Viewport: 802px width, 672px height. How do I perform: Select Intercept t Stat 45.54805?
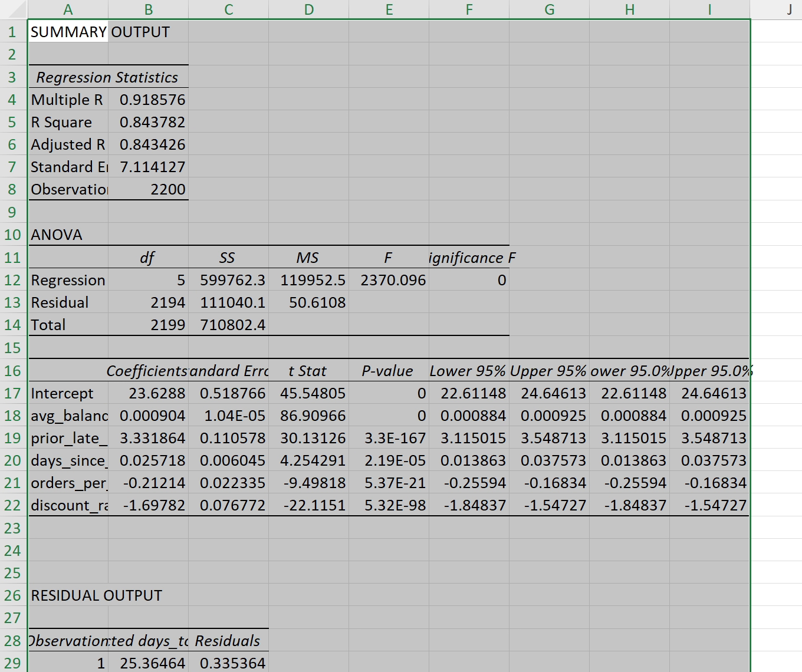pyautogui.click(x=308, y=393)
